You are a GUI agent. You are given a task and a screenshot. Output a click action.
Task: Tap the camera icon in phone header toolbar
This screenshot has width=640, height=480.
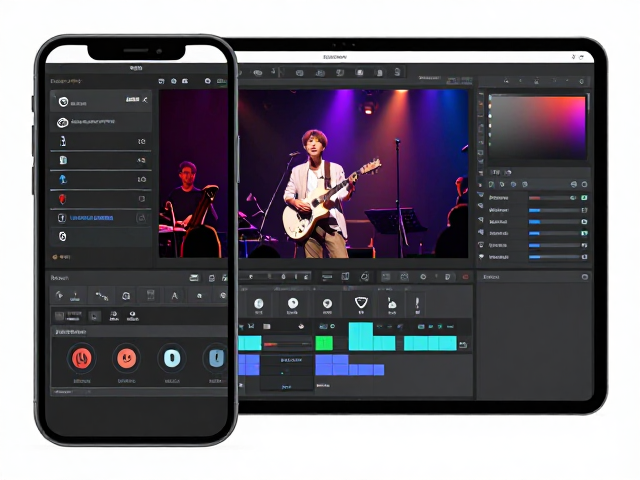(185, 81)
